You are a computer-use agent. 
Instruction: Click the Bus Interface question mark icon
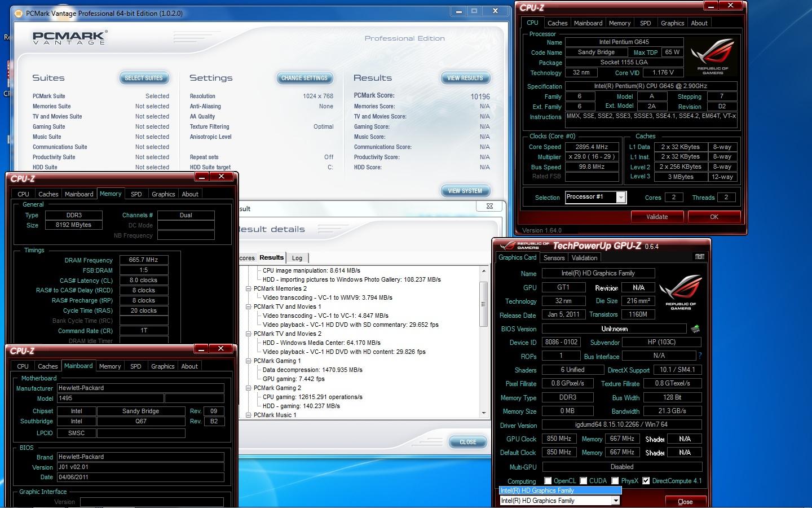700,356
